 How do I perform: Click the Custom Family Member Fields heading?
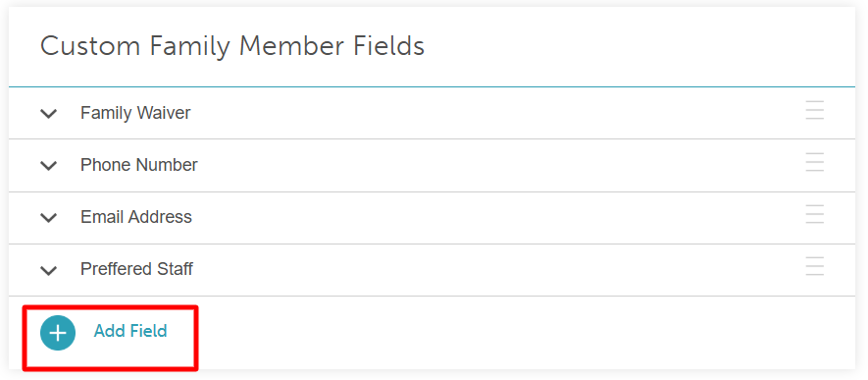click(x=232, y=46)
